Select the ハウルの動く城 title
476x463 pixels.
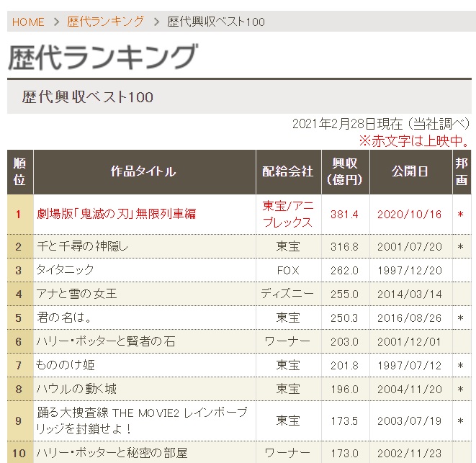click(76, 389)
